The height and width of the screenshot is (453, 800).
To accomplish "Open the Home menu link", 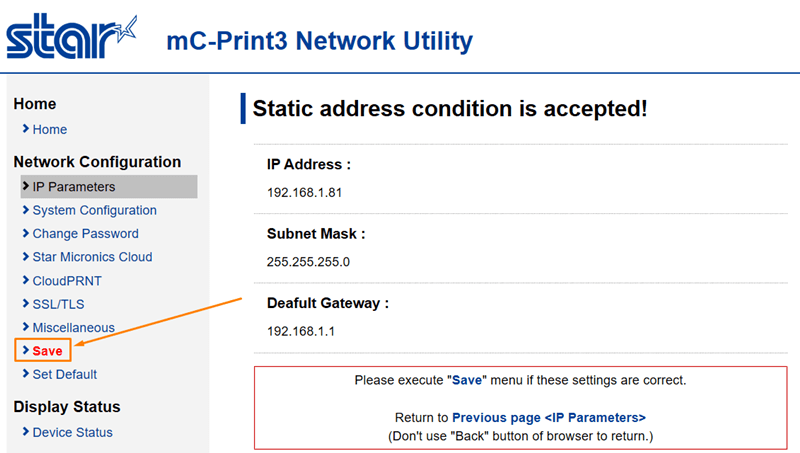I will point(50,129).
